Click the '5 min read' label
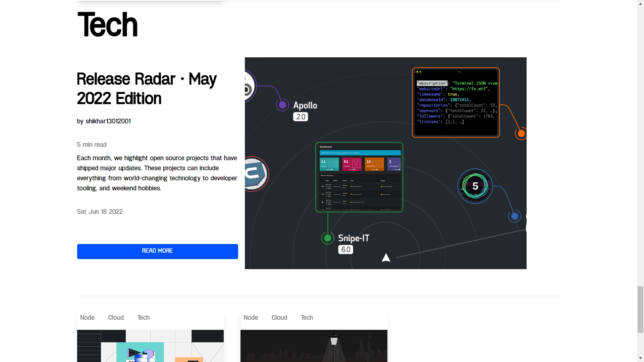This screenshot has width=644, height=362. pyautogui.click(x=92, y=144)
